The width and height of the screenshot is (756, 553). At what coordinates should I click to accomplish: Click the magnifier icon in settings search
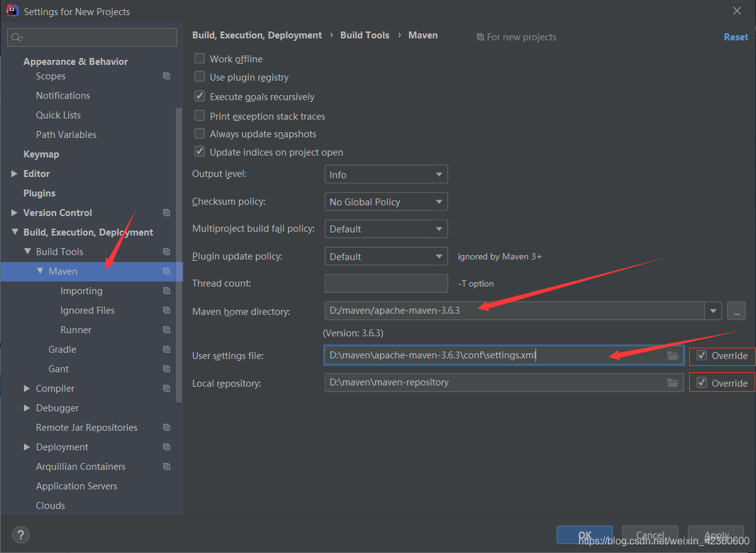(17, 38)
